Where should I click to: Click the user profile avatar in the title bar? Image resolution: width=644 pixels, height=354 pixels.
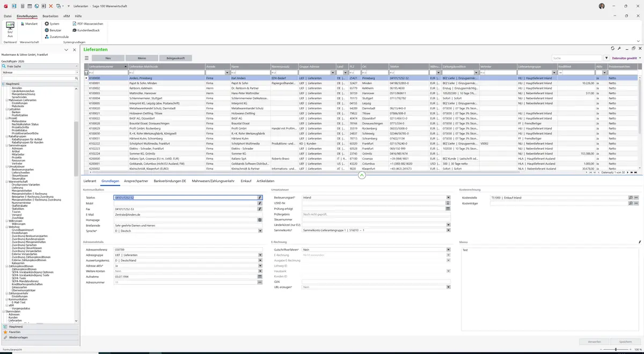tap(602, 6)
